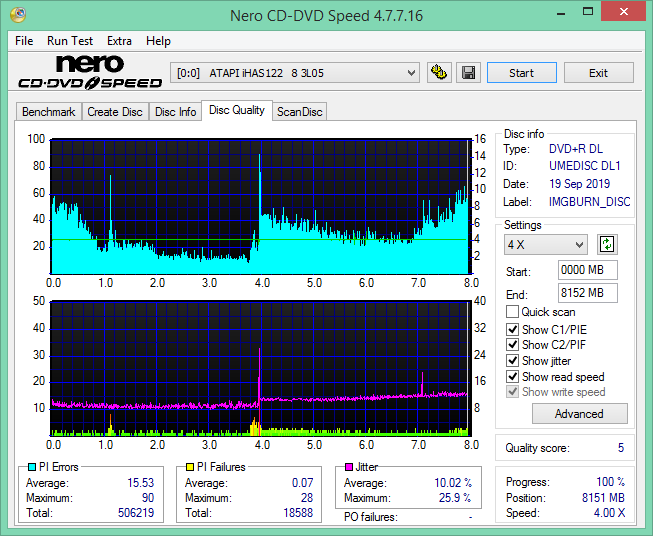Toggle Show read speed checkbox
The width and height of the screenshot is (653, 536).
pyautogui.click(x=512, y=376)
